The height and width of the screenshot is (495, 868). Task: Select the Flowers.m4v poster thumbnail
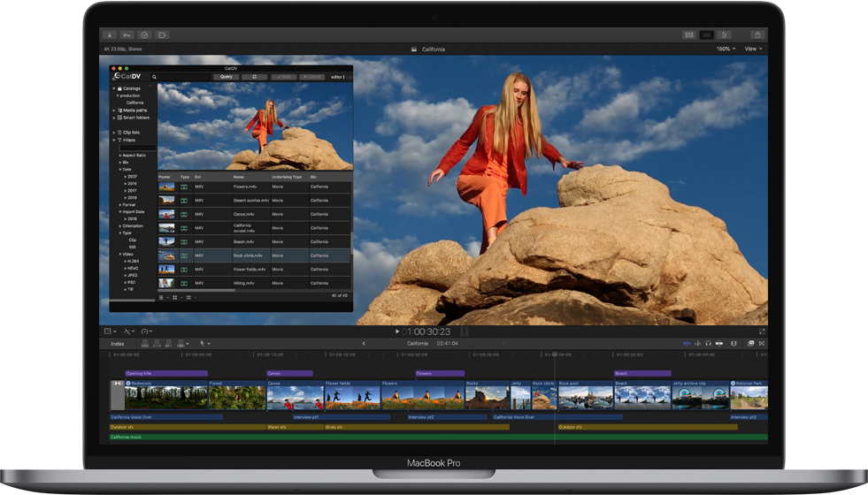tap(166, 187)
